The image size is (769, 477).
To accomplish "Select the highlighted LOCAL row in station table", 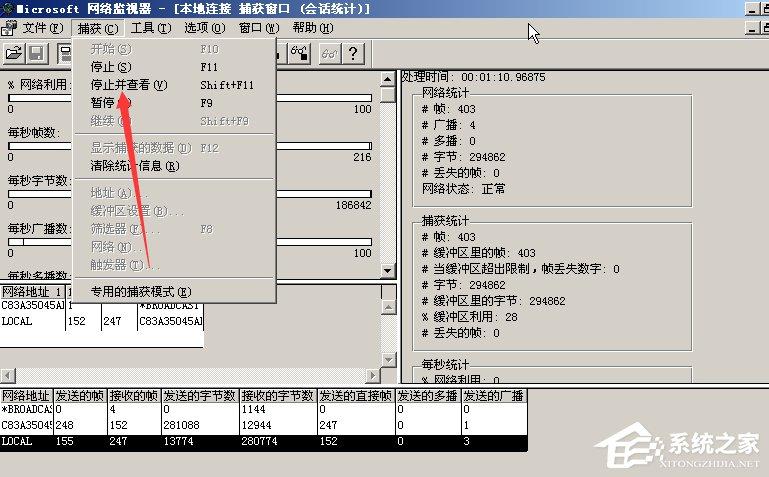I will pos(264,441).
